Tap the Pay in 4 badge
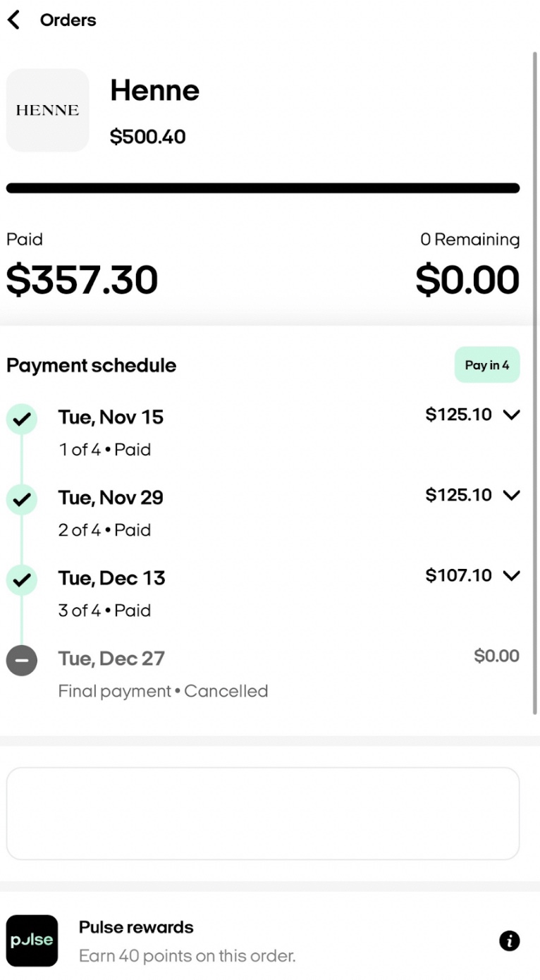The width and height of the screenshot is (540, 980). (486, 365)
